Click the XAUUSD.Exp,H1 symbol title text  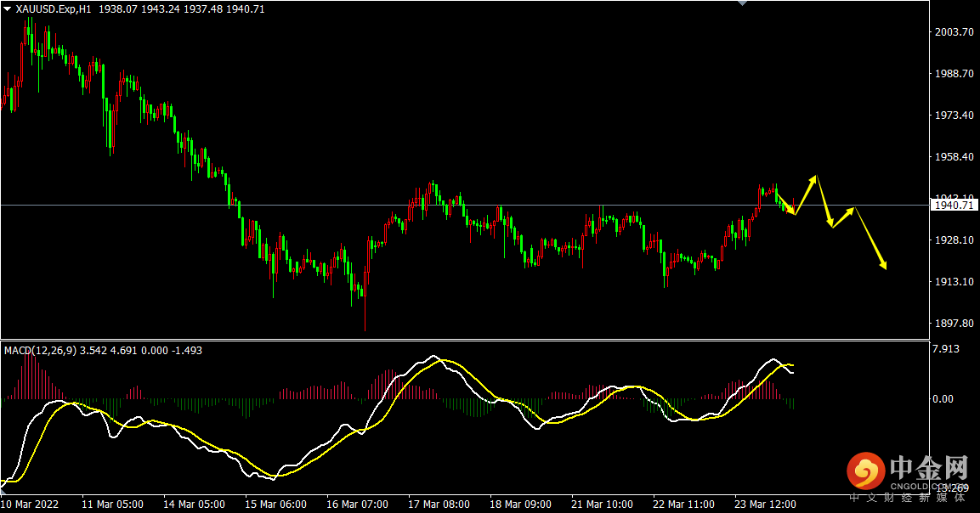pos(54,8)
